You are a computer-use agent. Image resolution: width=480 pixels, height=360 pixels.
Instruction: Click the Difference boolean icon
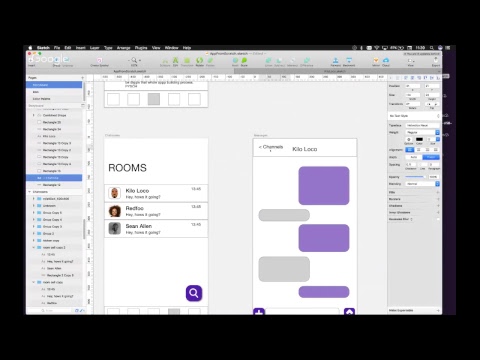click(x=307, y=60)
